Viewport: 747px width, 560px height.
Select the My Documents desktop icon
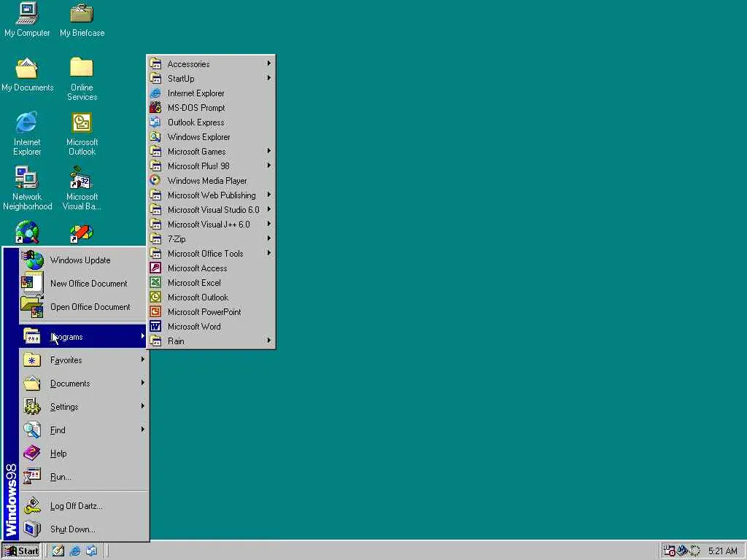pyautogui.click(x=27, y=75)
